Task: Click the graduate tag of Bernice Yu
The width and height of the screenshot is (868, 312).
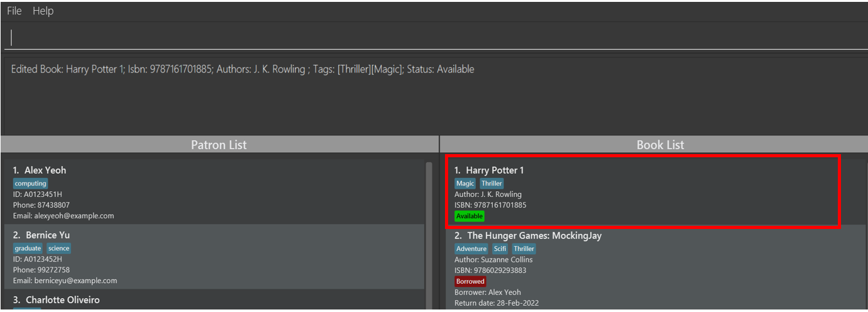Action: (28, 248)
